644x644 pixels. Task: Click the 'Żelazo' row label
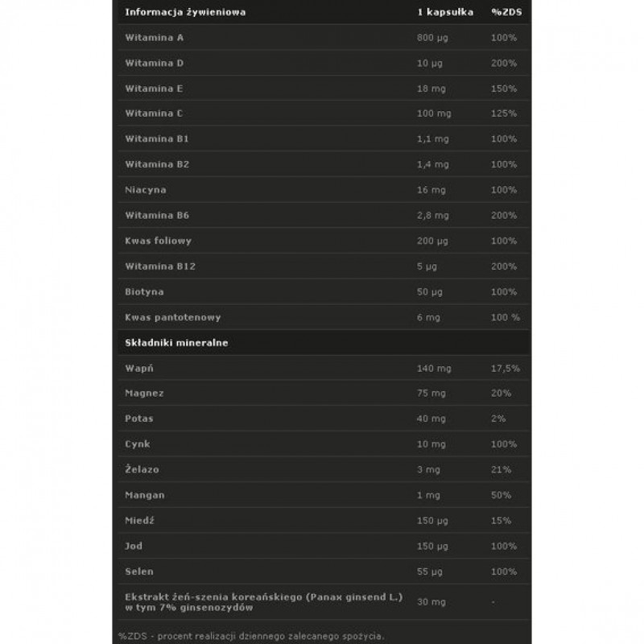143,469
